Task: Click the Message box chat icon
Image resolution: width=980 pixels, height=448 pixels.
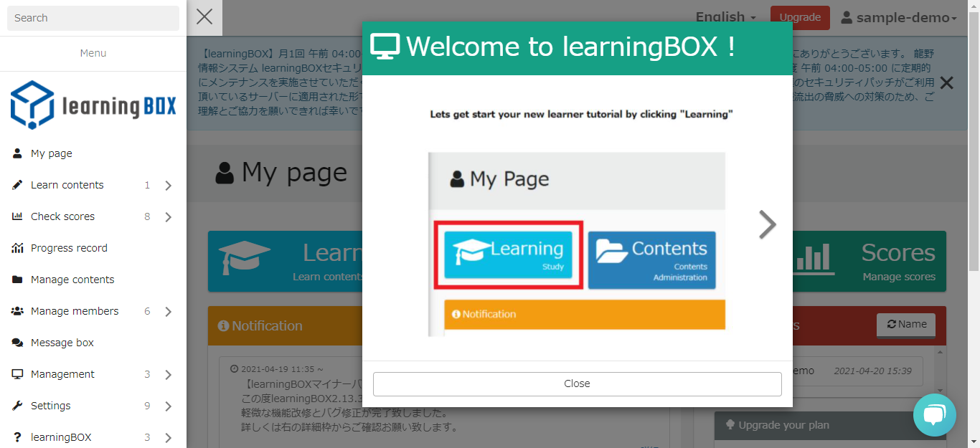Action: [x=17, y=343]
